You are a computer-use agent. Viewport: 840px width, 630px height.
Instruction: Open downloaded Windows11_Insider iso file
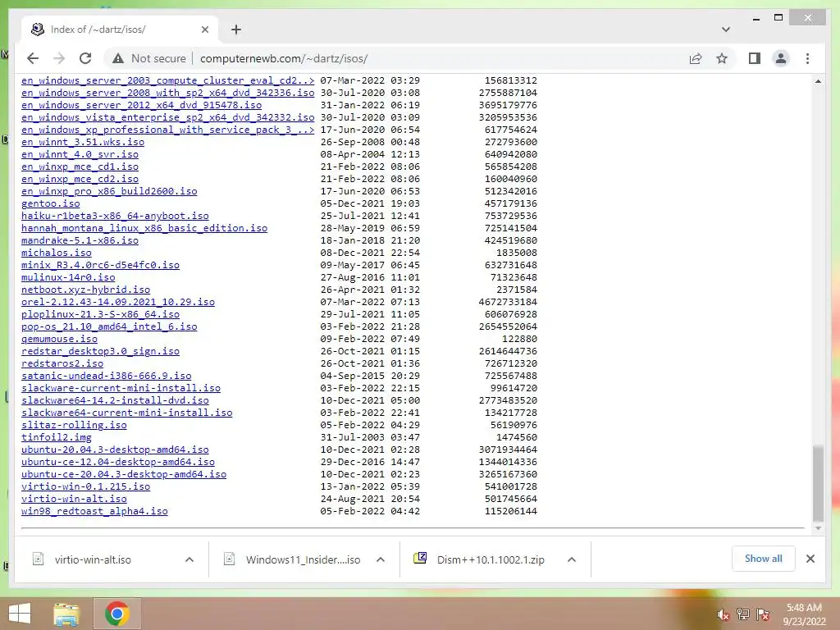point(303,559)
